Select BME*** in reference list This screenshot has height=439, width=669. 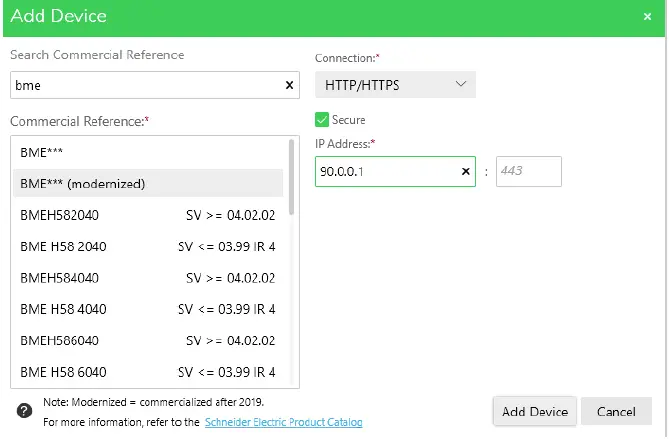click(x=148, y=153)
